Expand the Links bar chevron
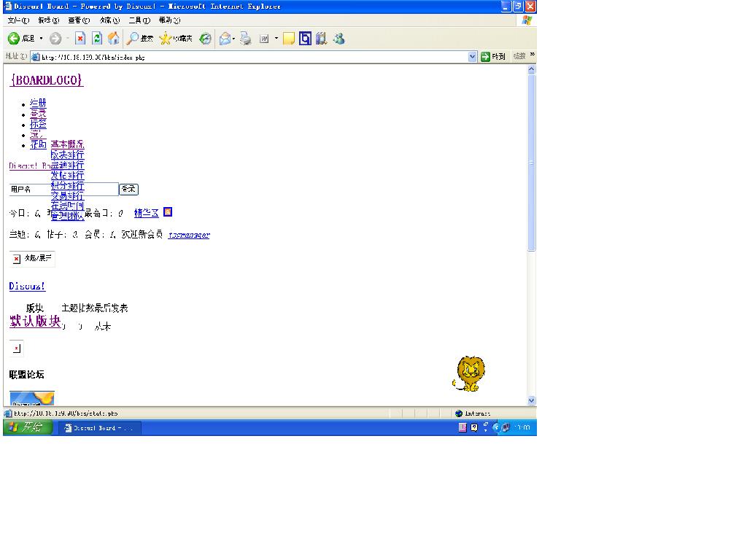 tap(532, 55)
